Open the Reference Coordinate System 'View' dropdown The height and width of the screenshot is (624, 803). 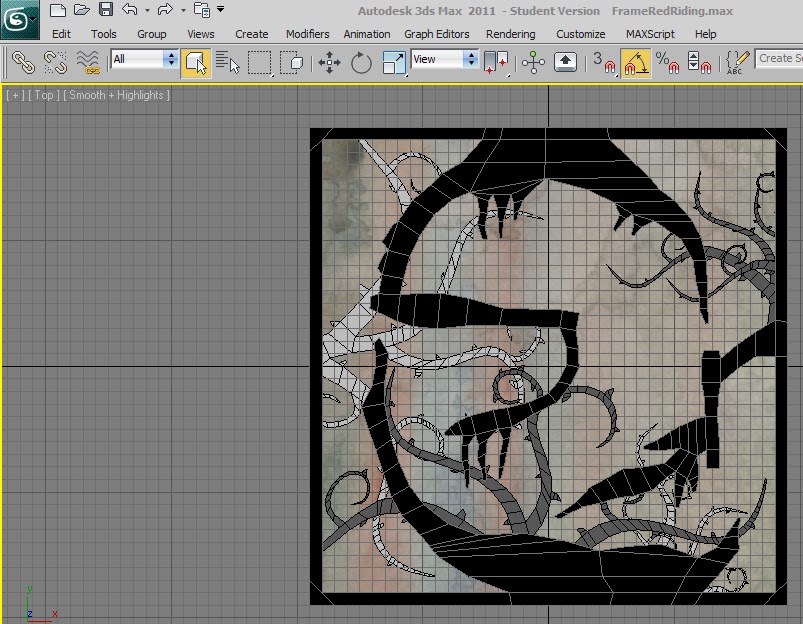pyautogui.click(x=445, y=59)
